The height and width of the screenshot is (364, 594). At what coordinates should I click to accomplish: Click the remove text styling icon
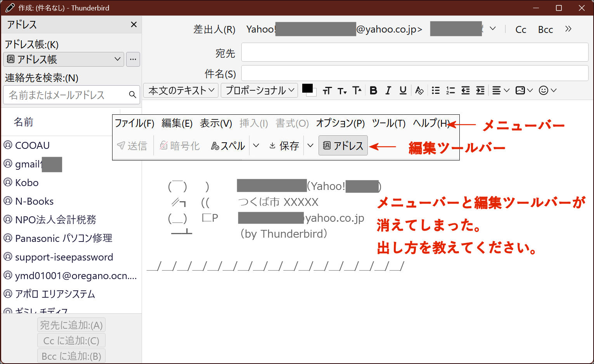point(419,90)
